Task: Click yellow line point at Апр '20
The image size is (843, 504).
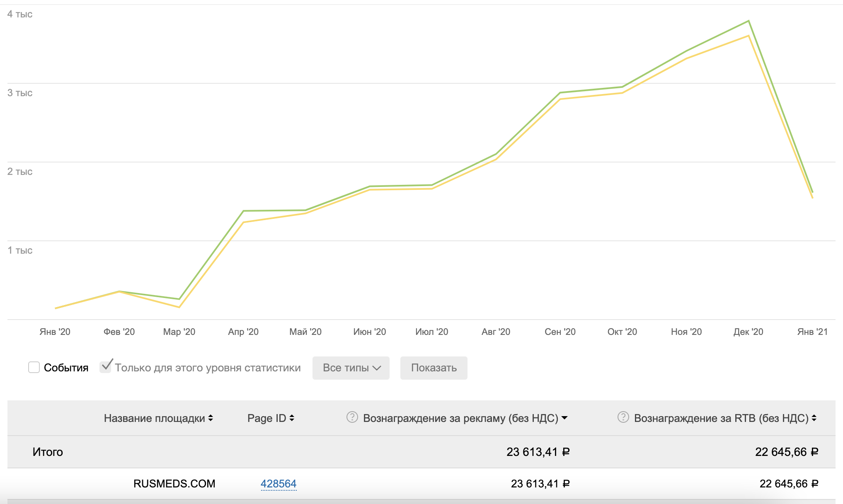Action: click(x=243, y=222)
